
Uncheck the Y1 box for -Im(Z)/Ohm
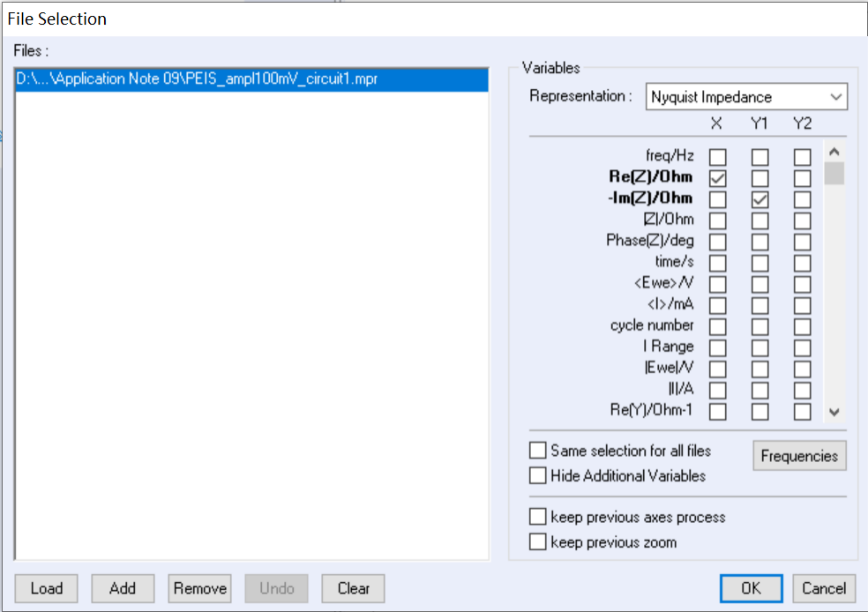tap(759, 199)
